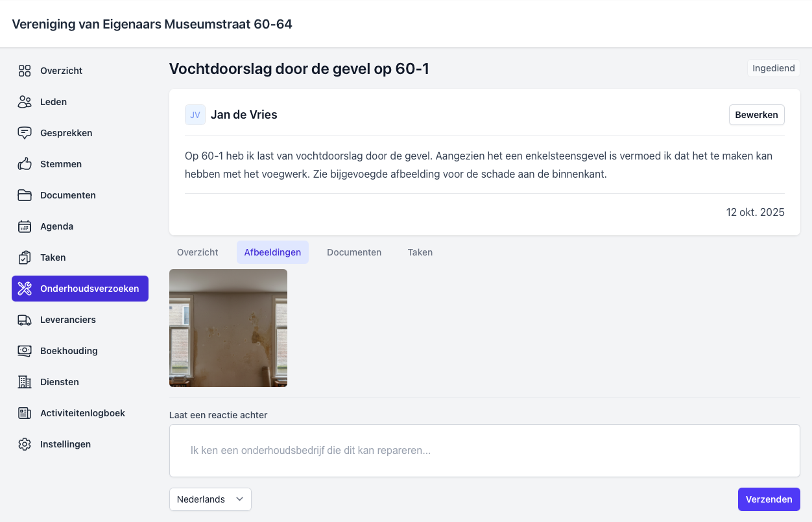Select the Stemmen thumbs-up icon
The image size is (812, 522).
[x=25, y=164]
